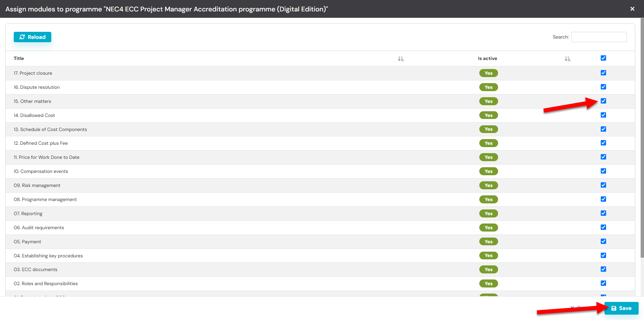This screenshot has height=320, width=644.
Task: Click the Yes badge for Dispute resolution
Action: tap(488, 87)
